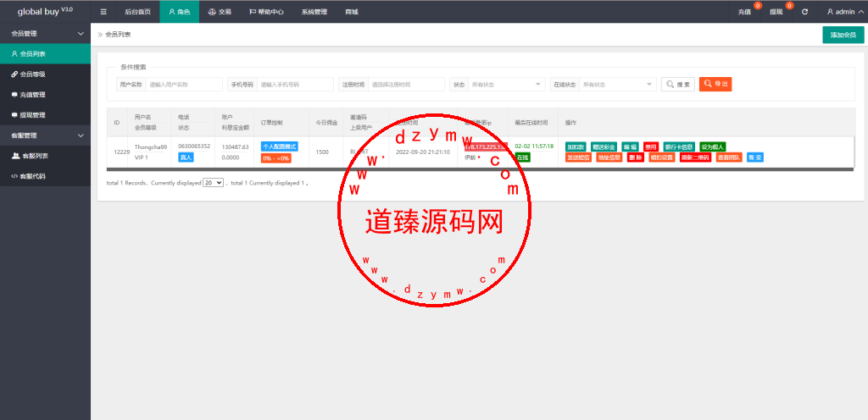Open 银行卡信息 for Thongcha99
Viewport: 868px width, 420px height.
(678, 147)
